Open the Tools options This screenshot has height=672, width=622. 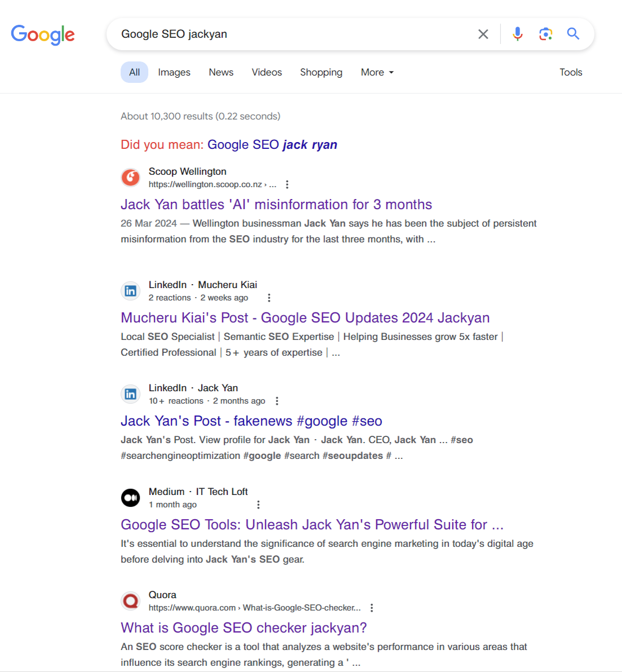pyautogui.click(x=571, y=72)
